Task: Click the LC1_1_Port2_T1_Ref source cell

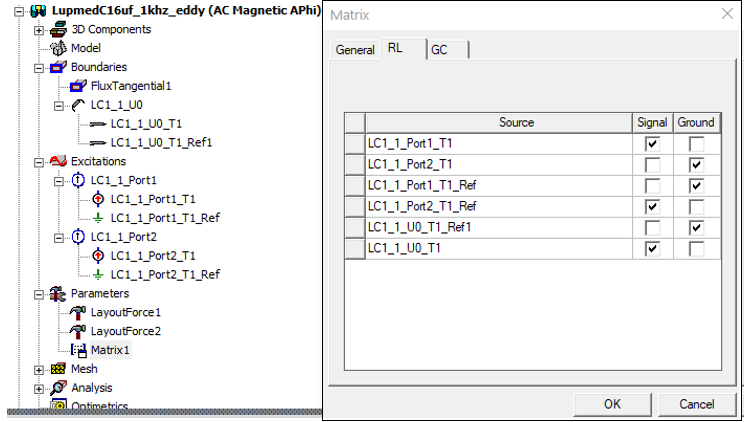Action: pos(499,206)
